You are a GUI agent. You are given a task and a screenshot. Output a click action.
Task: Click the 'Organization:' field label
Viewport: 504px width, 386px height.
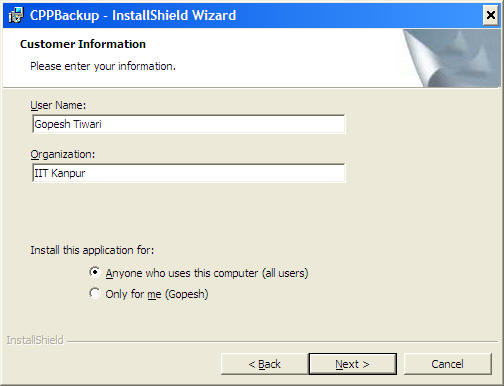pyautogui.click(x=63, y=154)
